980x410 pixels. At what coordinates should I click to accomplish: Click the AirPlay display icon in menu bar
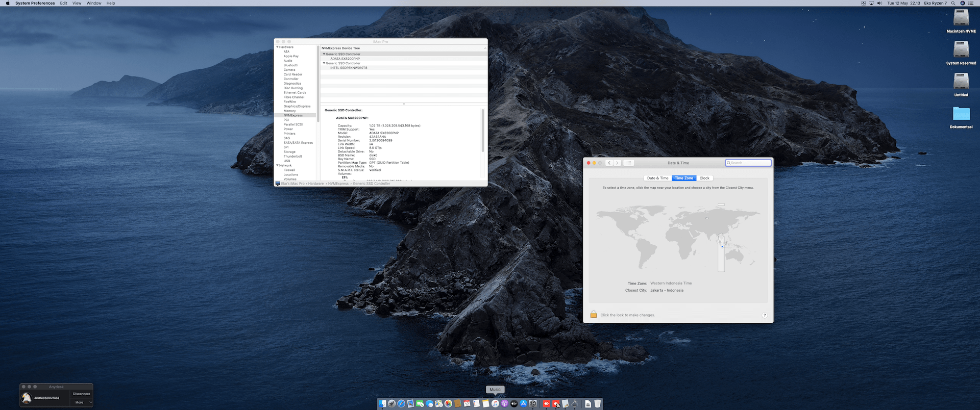pos(871,3)
